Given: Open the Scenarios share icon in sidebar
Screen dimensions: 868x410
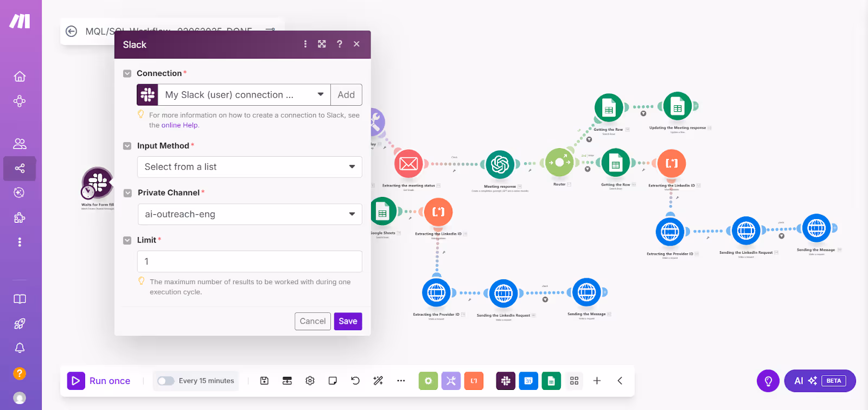Looking at the screenshot, I should [20, 169].
